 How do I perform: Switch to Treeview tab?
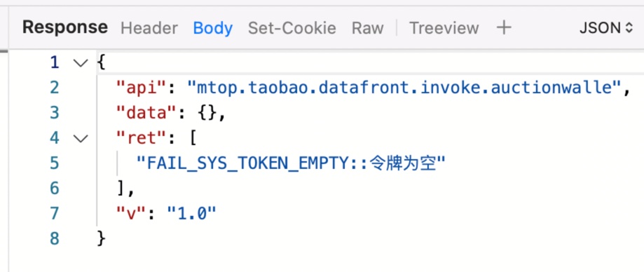pos(444,28)
